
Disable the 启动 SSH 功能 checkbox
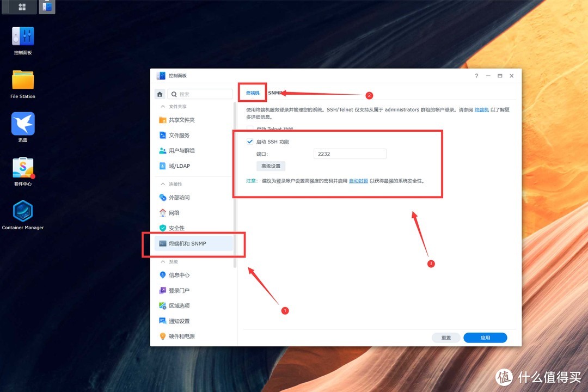pyautogui.click(x=249, y=141)
